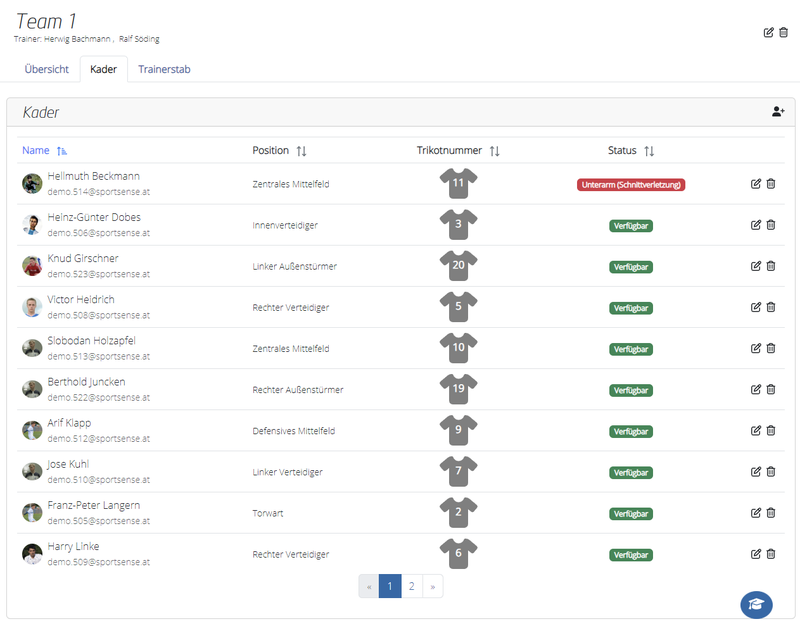Go to pagination page 1
The image size is (800, 631).
click(x=390, y=586)
